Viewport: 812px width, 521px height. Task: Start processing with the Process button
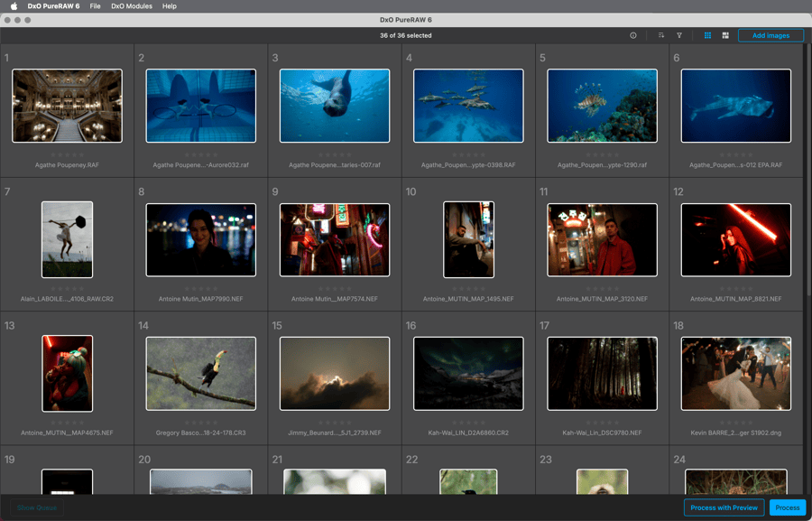click(x=787, y=507)
